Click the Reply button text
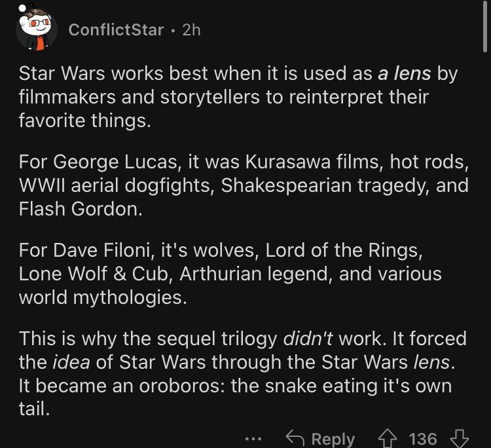Screen dimensions: 491x448 click(333, 439)
